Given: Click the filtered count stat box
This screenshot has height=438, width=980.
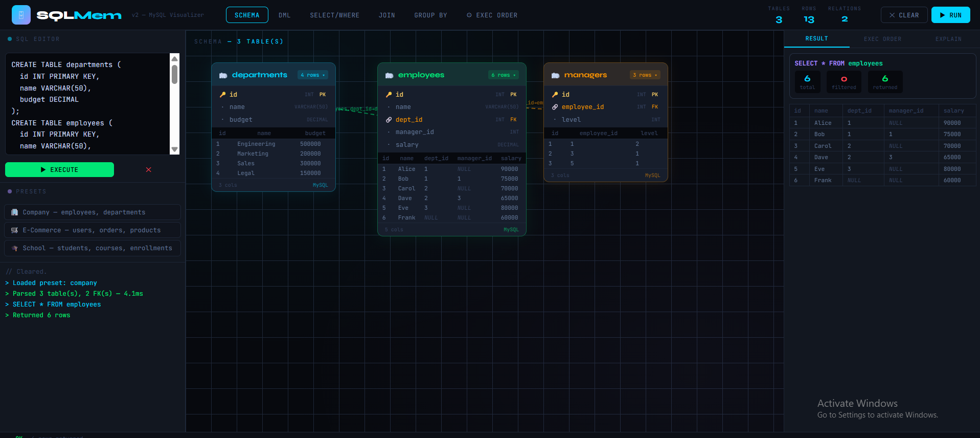Looking at the screenshot, I should [844, 82].
